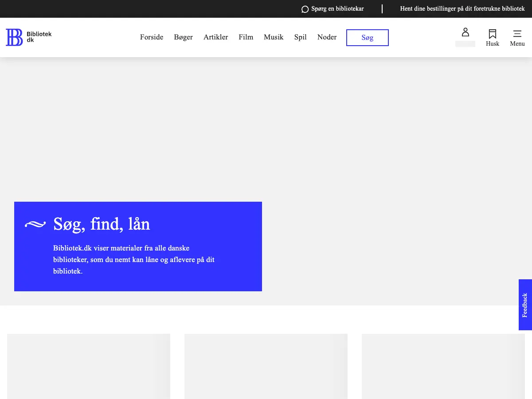The height and width of the screenshot is (399, 532).
Task: Click the Søg search button
Action: pyautogui.click(x=368, y=38)
